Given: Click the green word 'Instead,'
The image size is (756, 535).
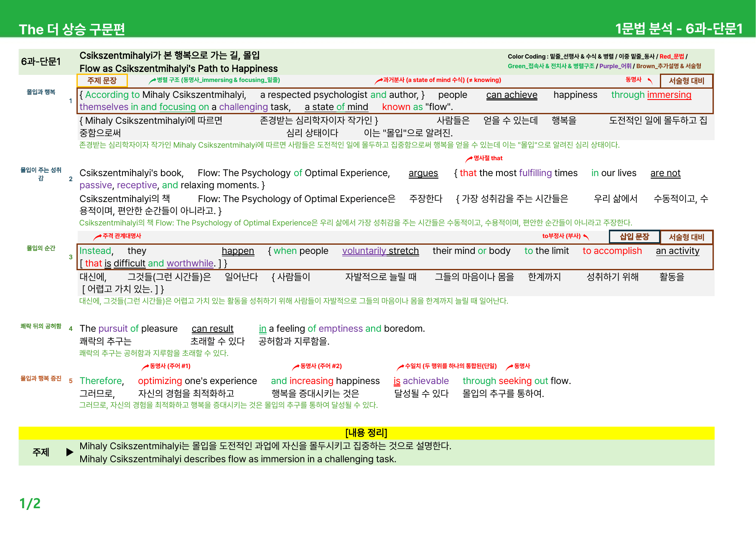Looking at the screenshot, I should pos(96,251).
